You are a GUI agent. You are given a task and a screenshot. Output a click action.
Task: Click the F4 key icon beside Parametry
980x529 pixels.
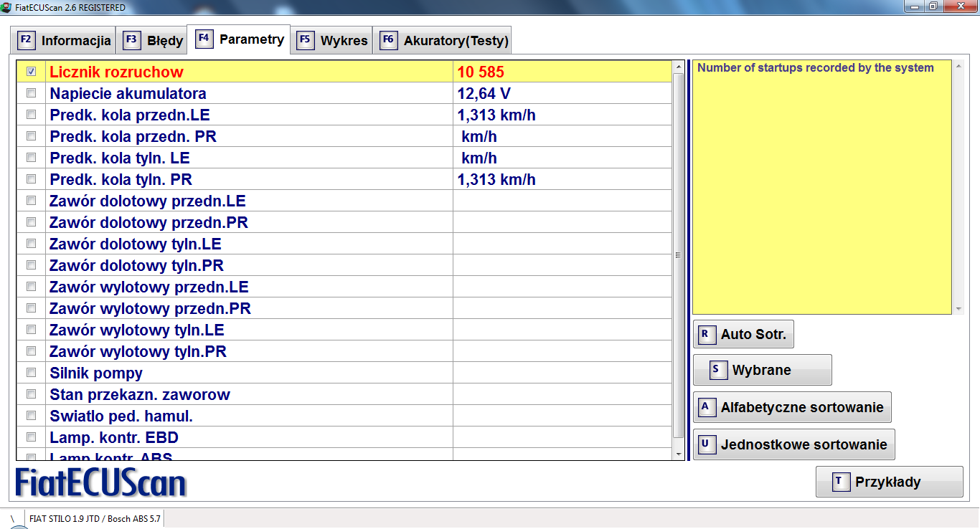point(204,39)
